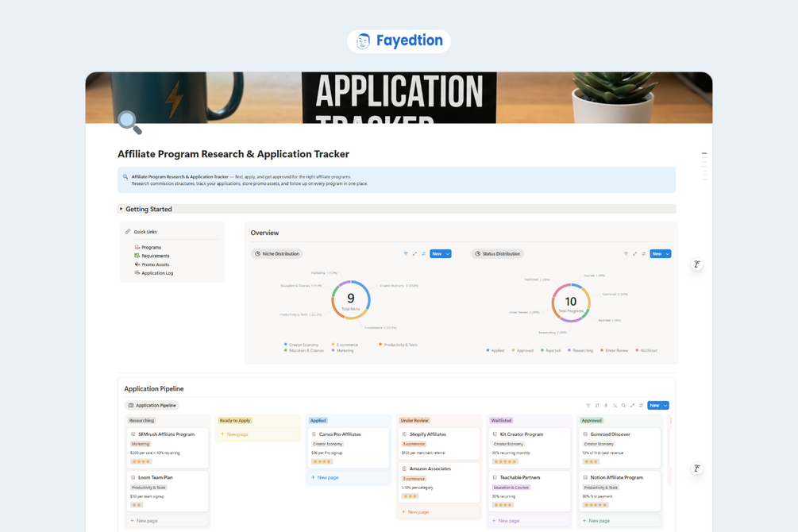Open the Notion Affiliate Program card
The image size is (798, 532).
point(620,492)
